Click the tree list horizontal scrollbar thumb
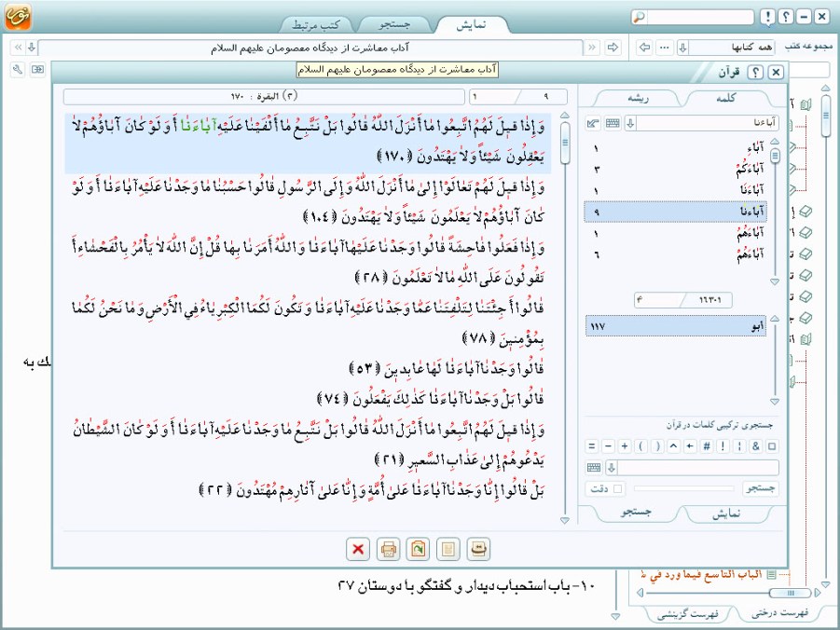This screenshot has height=630, width=840. [791, 593]
